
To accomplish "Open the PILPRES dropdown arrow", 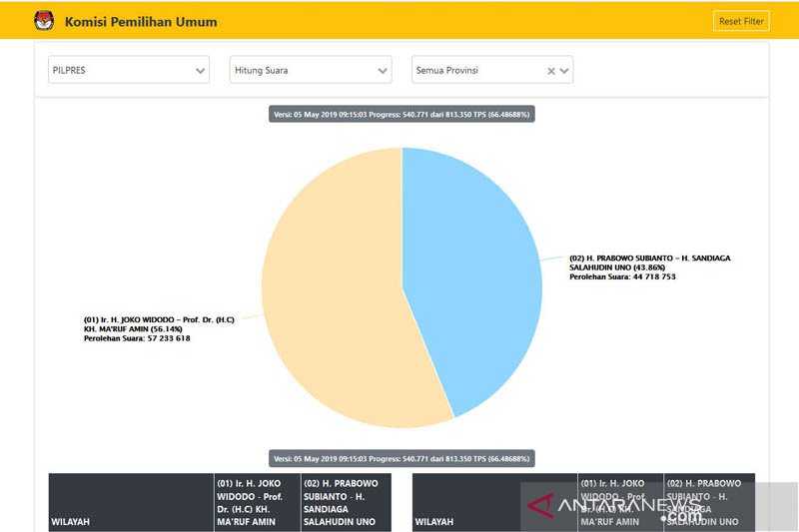I will (x=201, y=71).
